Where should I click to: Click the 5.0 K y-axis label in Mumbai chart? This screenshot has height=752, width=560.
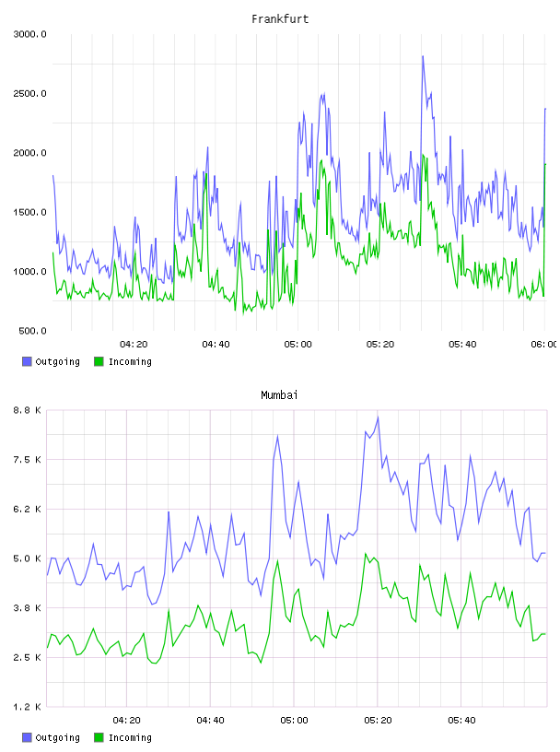click(28, 558)
